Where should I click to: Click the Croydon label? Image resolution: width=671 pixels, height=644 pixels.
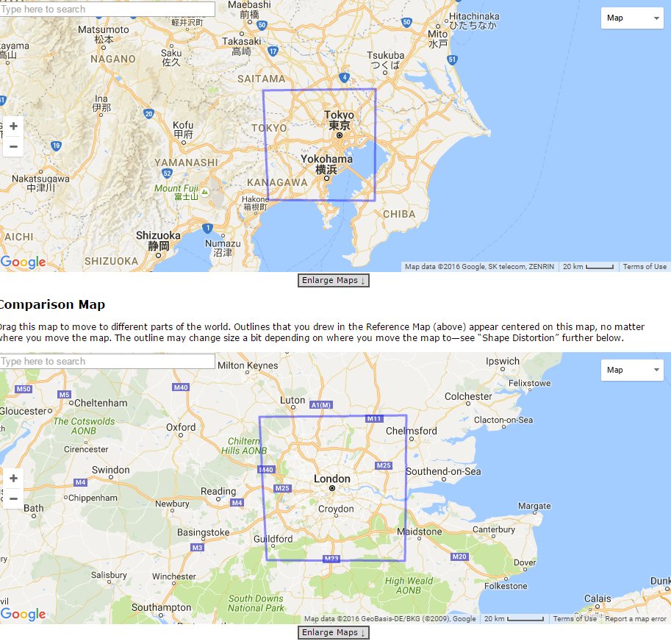pos(336,509)
